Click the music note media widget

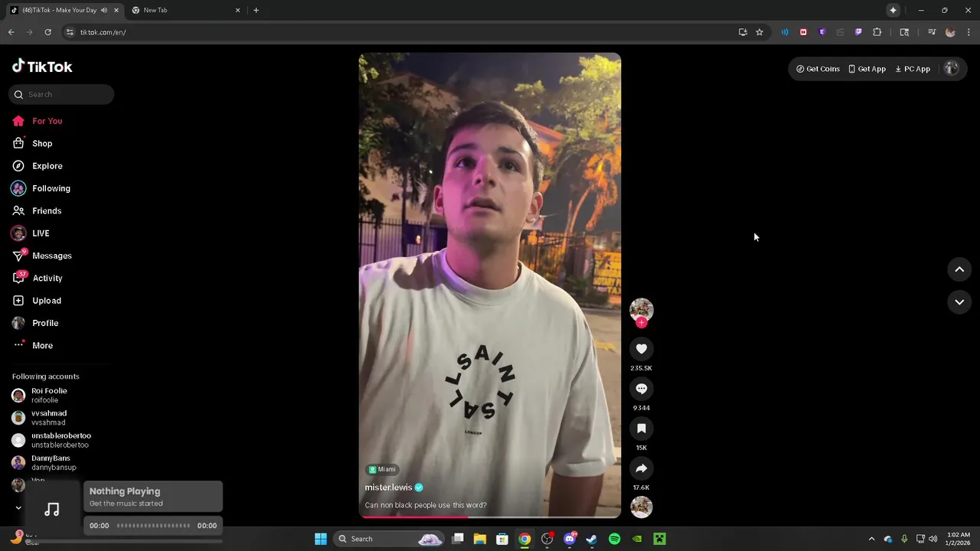pos(52,509)
